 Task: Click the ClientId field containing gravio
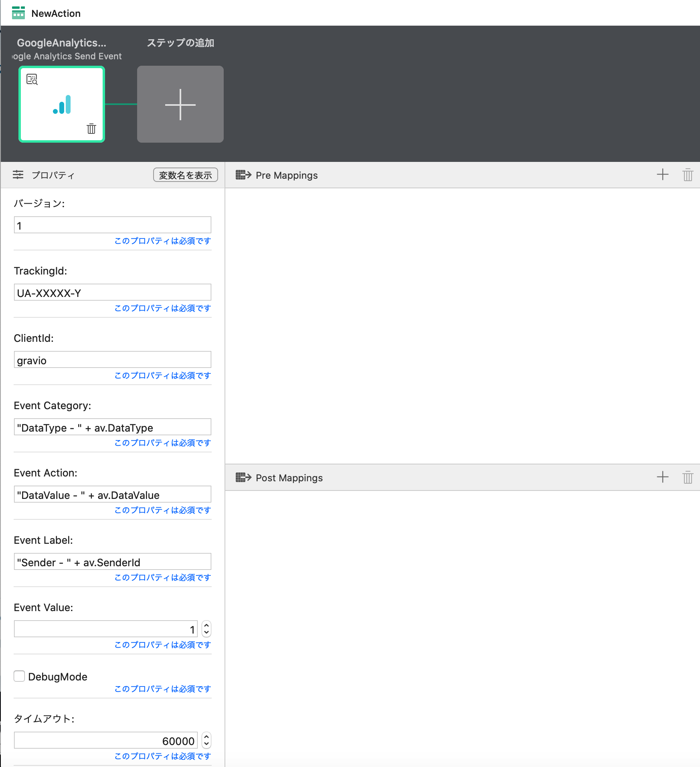(x=112, y=359)
